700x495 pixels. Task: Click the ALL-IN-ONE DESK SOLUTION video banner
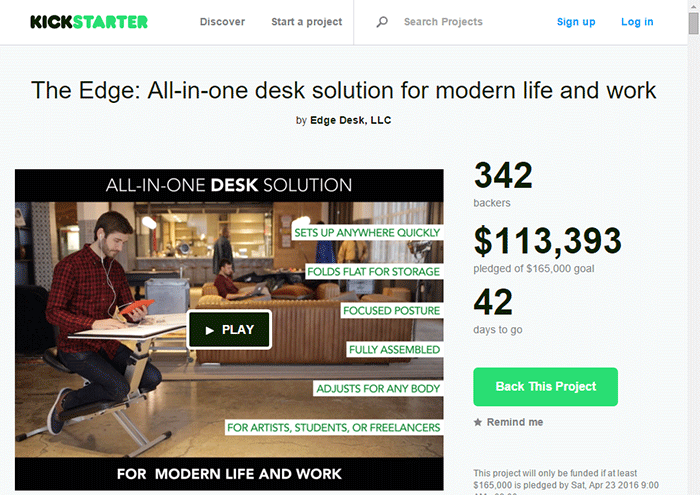[229, 185]
